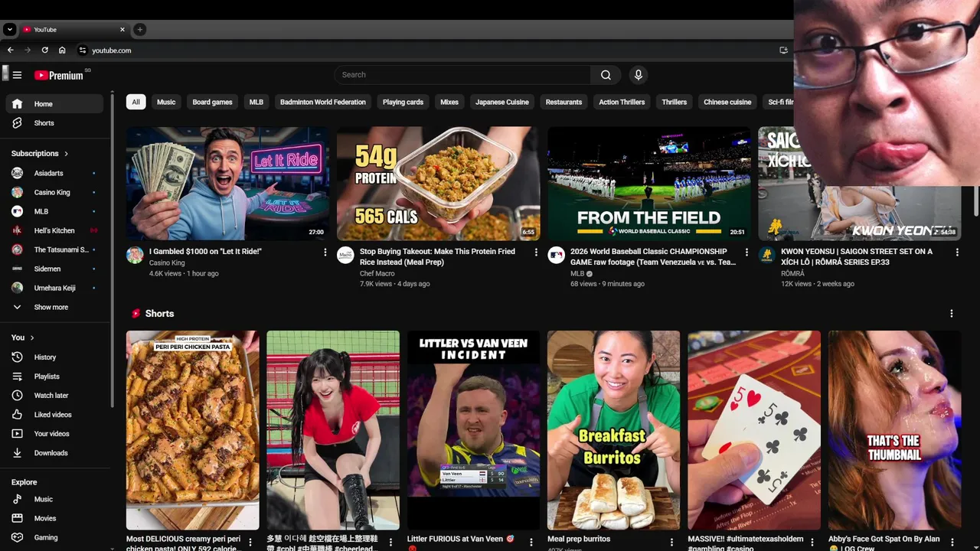Screen dimensions: 980x551
Task: Click the browser home icon
Action: coord(62,51)
